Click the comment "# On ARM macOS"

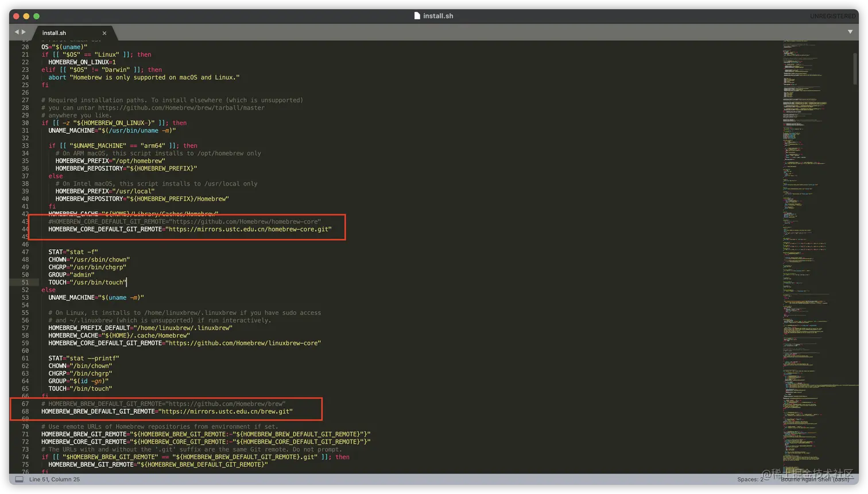point(158,153)
